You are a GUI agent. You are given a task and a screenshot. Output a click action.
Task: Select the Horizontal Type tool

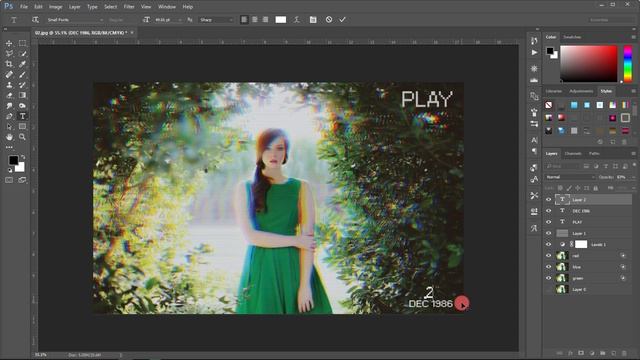[22, 116]
